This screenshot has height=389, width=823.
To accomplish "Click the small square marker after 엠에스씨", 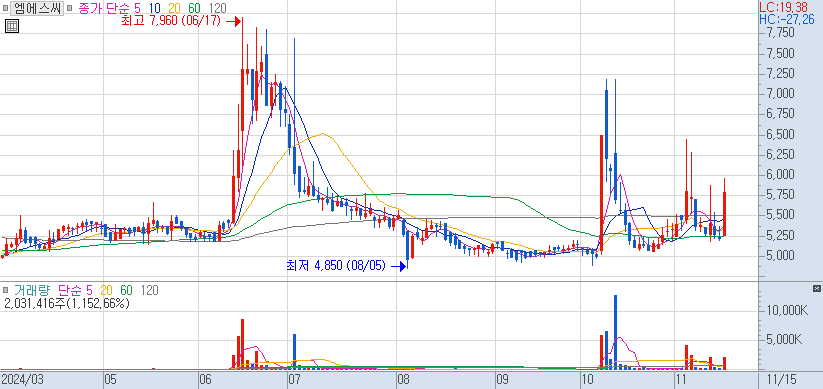I will tap(70, 8).
